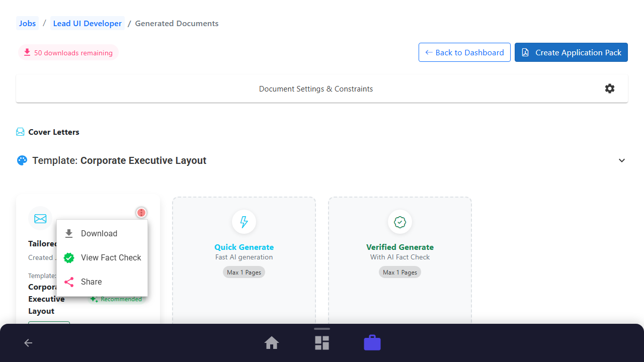644x362 pixels.
Task: Open Jobs breadcrumb link
Action: [28, 23]
